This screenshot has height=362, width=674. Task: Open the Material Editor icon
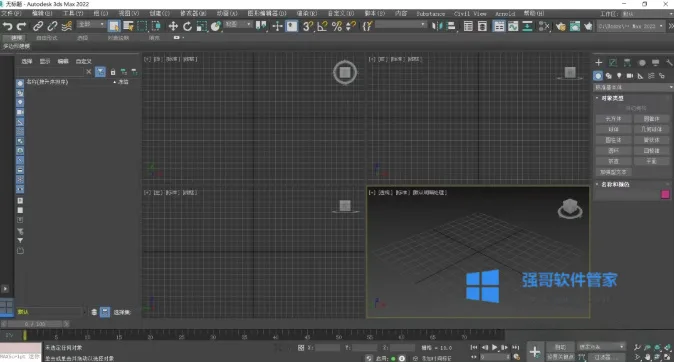click(x=544, y=26)
